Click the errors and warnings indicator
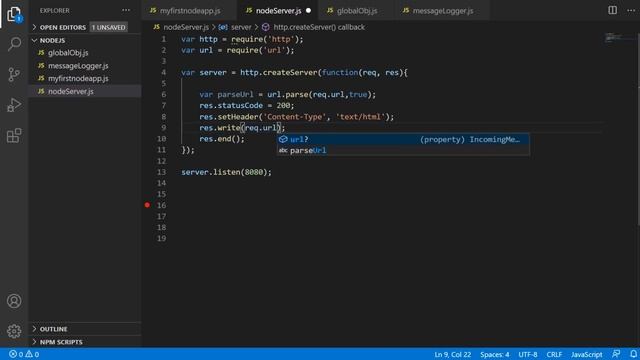This screenshot has width=640, height=360. tap(24, 354)
